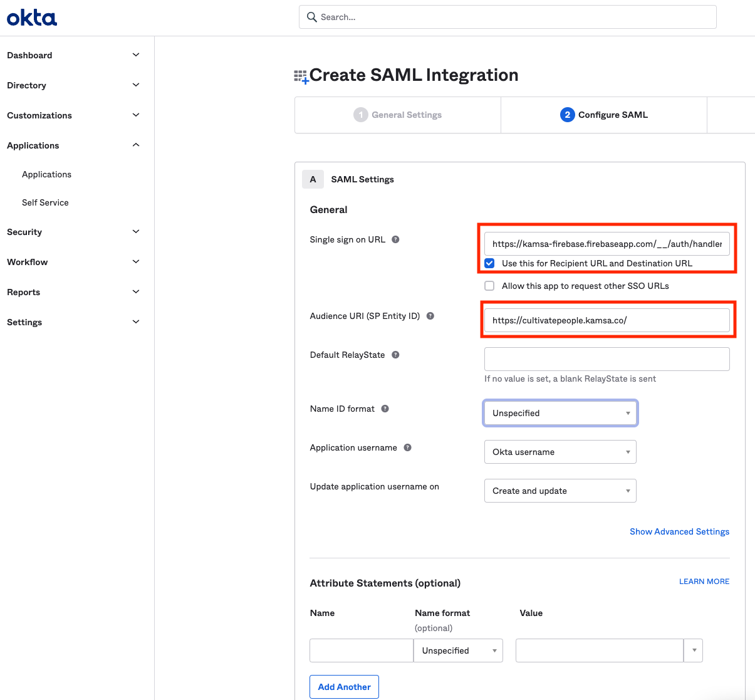Click the Audience URI input field
The width and height of the screenshot is (755, 700).
point(607,320)
